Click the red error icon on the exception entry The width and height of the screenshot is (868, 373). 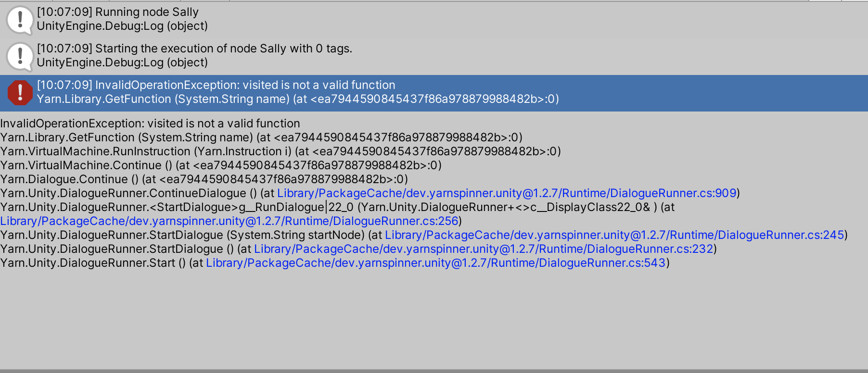[19, 92]
